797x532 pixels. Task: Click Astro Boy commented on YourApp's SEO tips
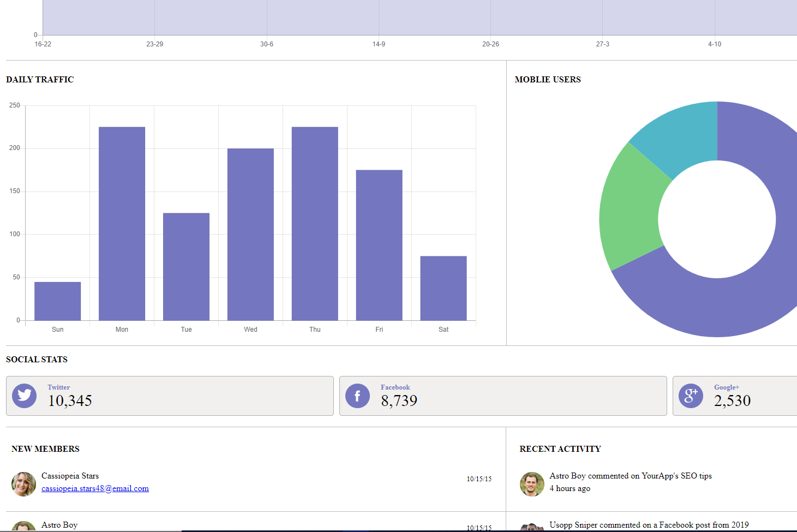point(631,476)
